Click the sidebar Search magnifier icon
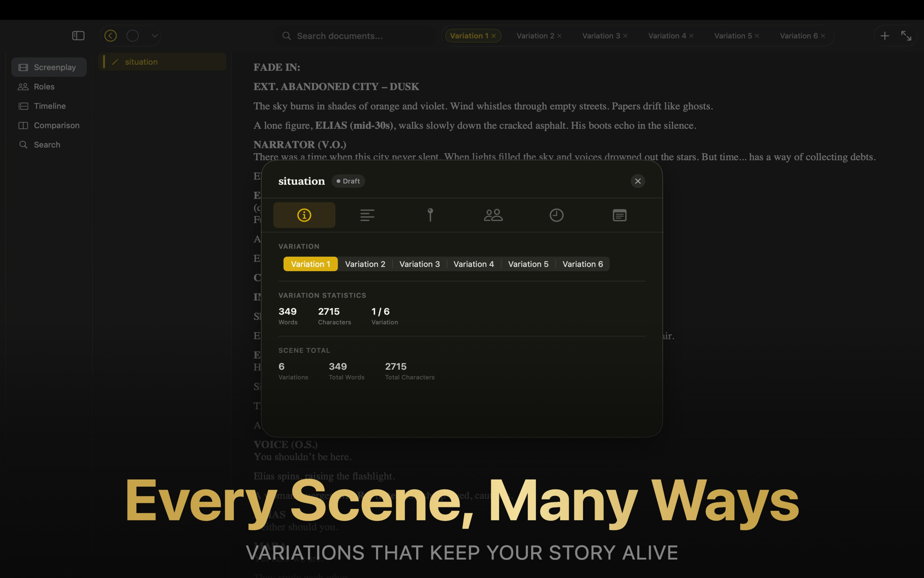The height and width of the screenshot is (578, 924). pyautogui.click(x=23, y=144)
